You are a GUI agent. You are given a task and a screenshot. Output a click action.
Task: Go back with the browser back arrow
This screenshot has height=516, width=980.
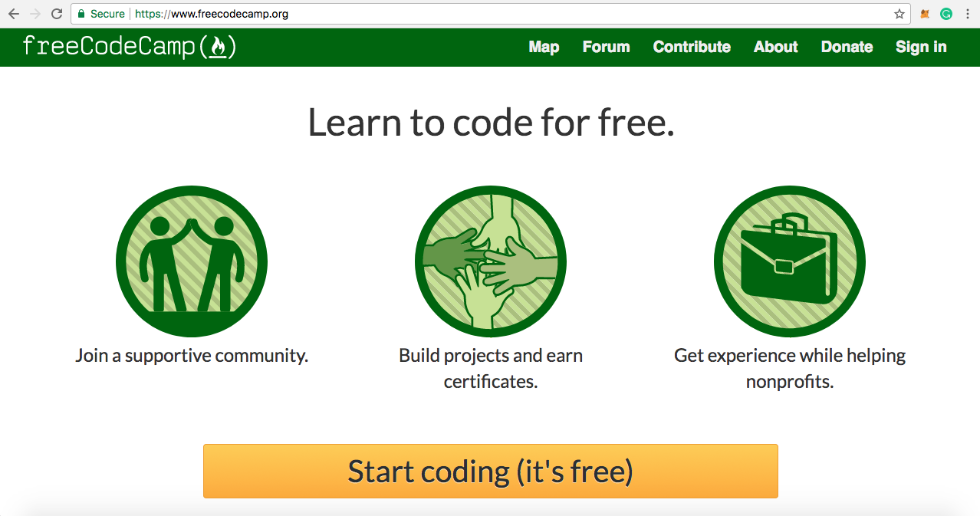13,14
